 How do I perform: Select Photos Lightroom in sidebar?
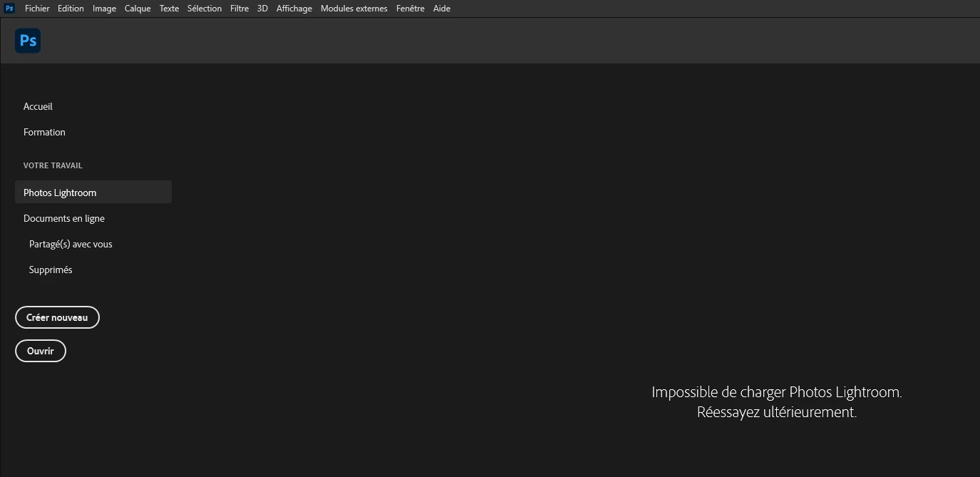pyautogui.click(x=93, y=193)
